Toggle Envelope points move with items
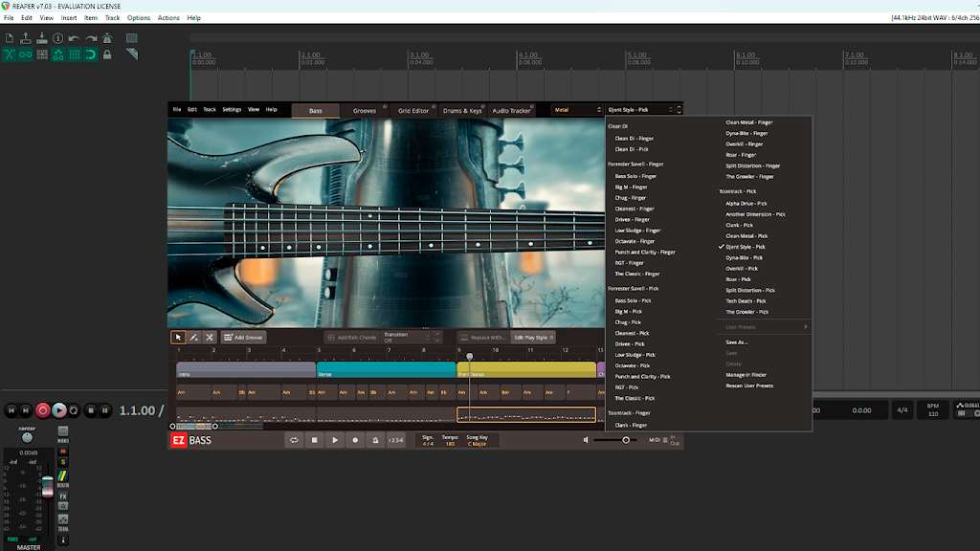 point(58,55)
